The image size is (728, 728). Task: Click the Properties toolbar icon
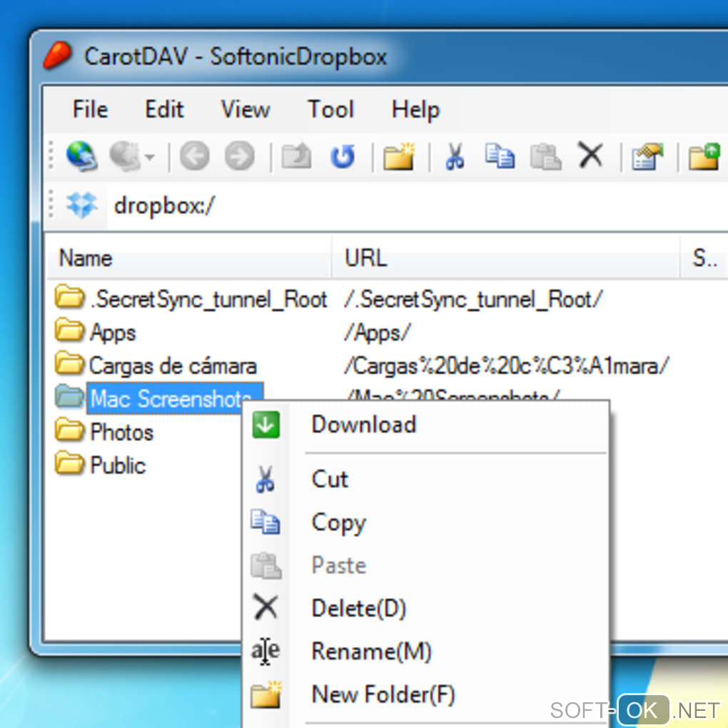coord(647,156)
